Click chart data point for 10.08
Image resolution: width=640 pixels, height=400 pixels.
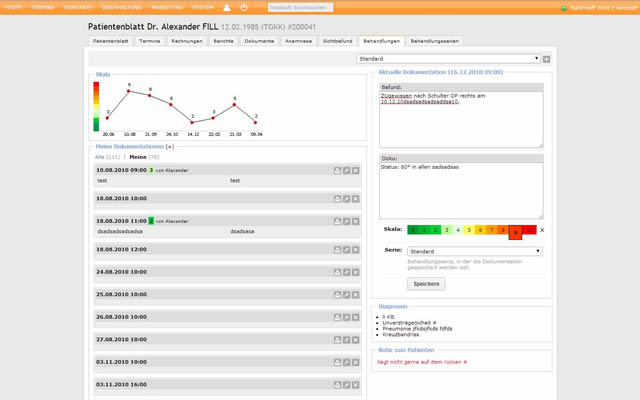[x=128, y=91]
